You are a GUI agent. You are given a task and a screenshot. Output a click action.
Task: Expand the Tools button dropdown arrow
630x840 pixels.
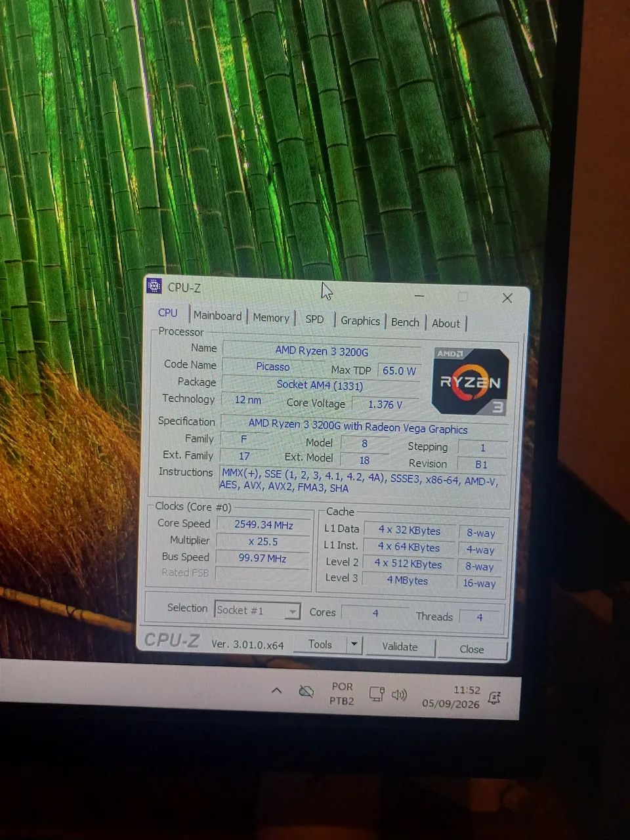tap(354, 644)
